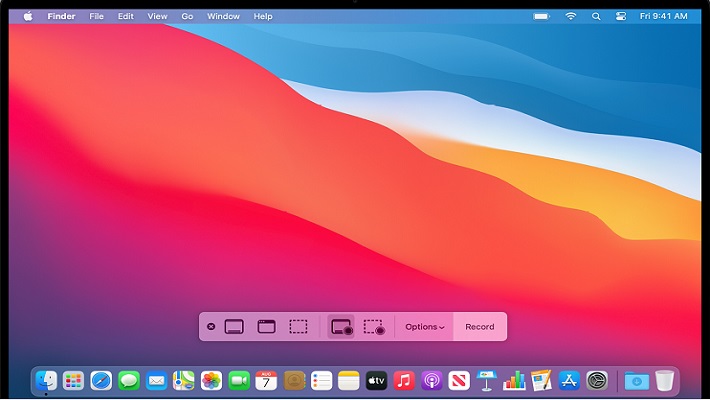Launch FaceTime from the Dock
The image size is (710, 400).
pyautogui.click(x=239, y=381)
